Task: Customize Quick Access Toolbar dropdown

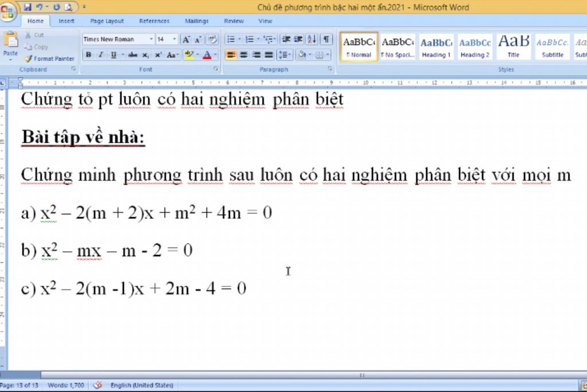Action: [x=84, y=7]
